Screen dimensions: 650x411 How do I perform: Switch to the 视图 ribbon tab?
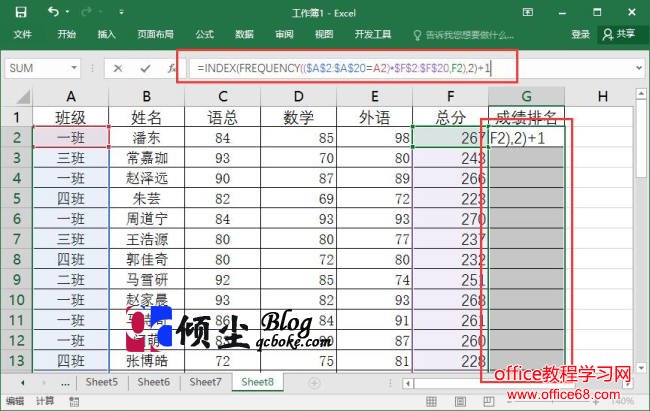[324, 34]
